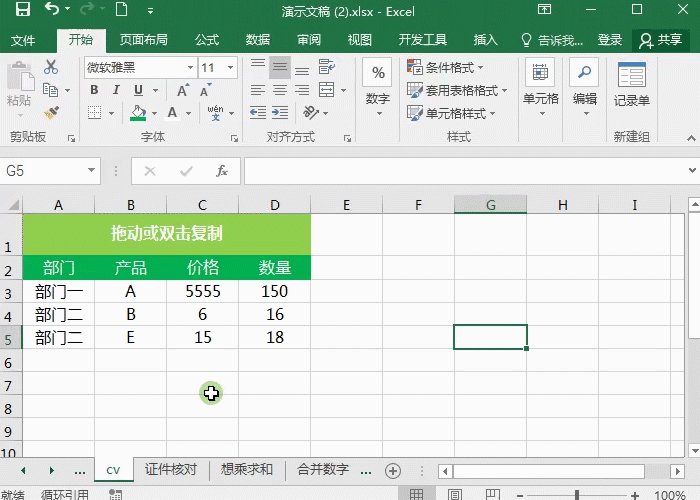Switch to 公式 ribbon tab
The width and height of the screenshot is (700, 500).
coord(207,40)
